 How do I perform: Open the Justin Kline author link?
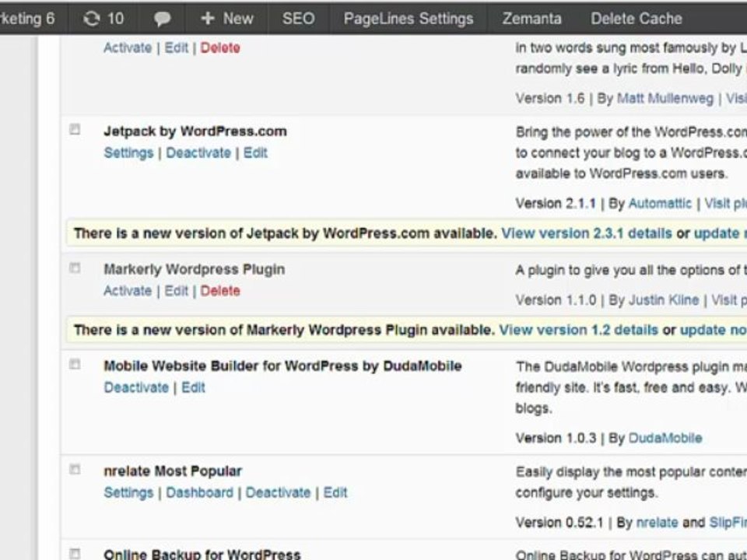664,300
